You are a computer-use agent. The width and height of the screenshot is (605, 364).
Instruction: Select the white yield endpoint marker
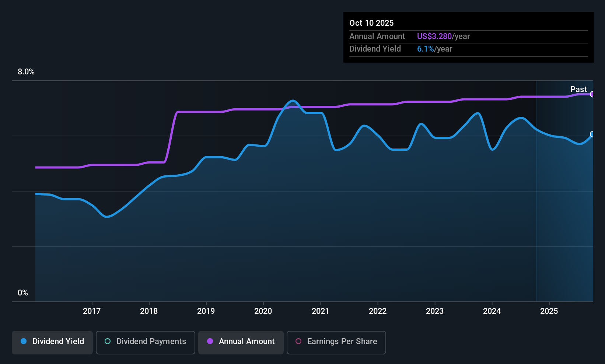tap(592, 134)
